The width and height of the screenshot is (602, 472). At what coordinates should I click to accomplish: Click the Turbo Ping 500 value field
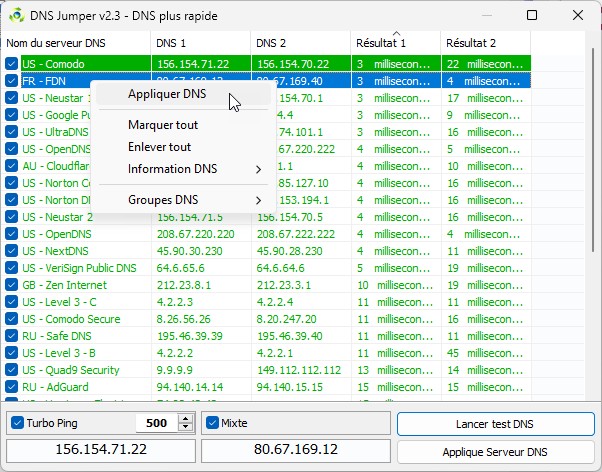153,423
